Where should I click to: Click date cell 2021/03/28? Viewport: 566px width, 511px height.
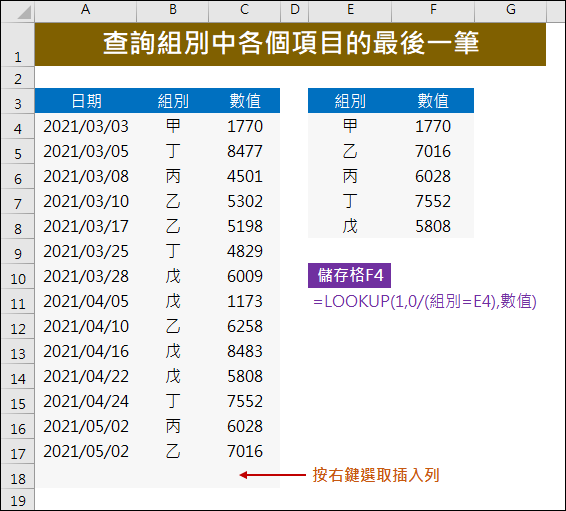pyautogui.click(x=86, y=276)
